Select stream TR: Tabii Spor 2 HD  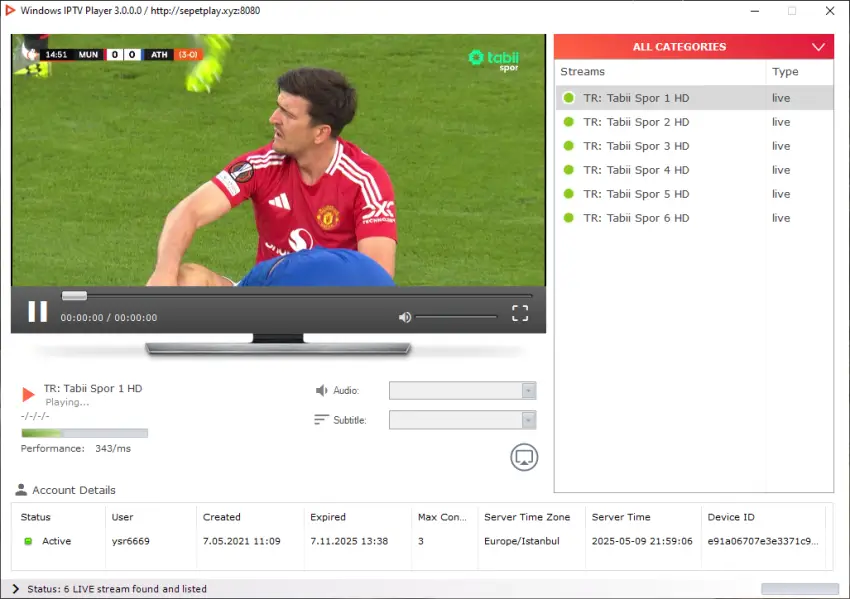[694, 122]
